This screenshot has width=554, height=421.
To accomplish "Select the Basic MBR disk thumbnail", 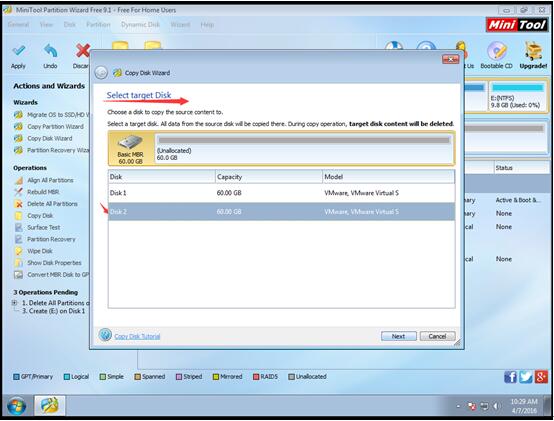I will click(x=131, y=149).
